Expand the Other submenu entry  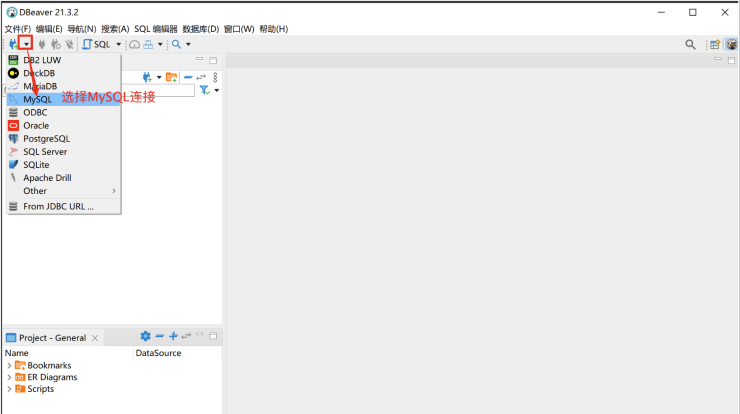coord(64,191)
